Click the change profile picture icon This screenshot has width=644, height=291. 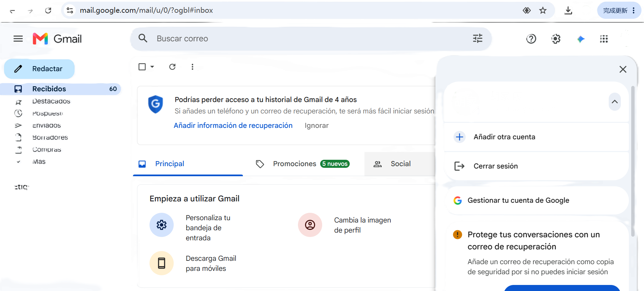(x=310, y=225)
